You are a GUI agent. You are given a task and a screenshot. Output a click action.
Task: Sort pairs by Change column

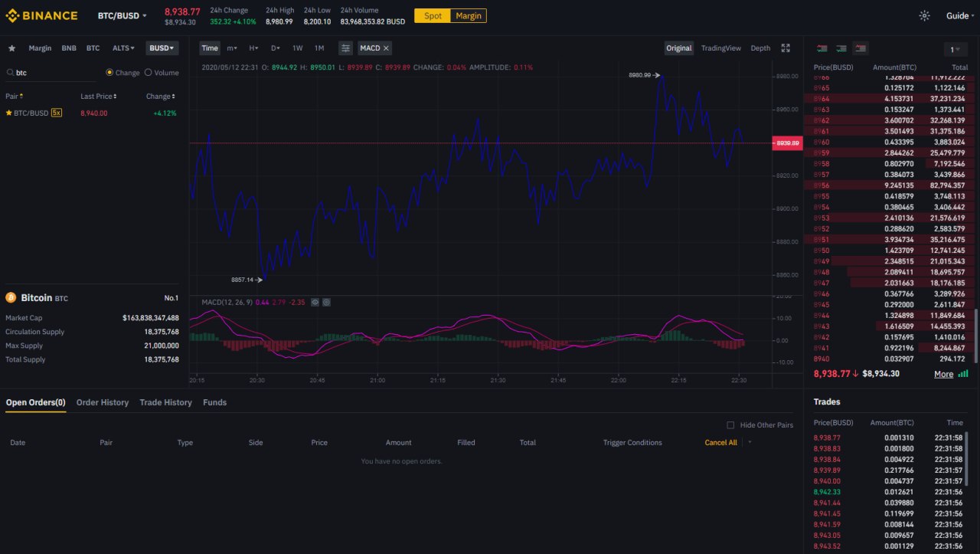pyautogui.click(x=161, y=97)
